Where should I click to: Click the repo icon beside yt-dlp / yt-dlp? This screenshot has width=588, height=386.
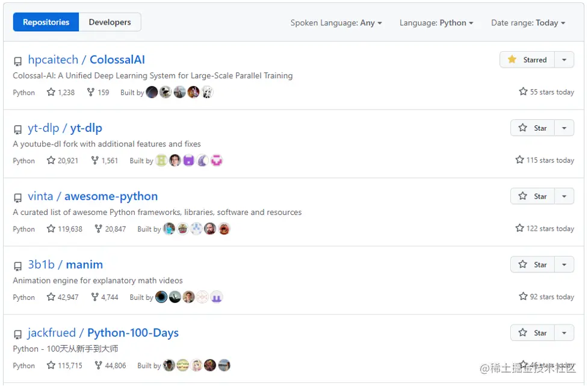tap(17, 129)
